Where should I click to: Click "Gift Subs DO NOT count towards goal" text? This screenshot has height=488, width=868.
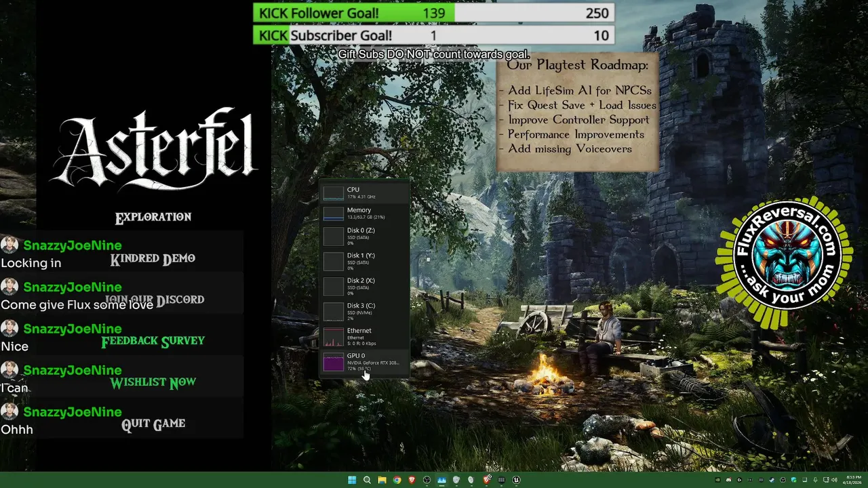point(434,54)
